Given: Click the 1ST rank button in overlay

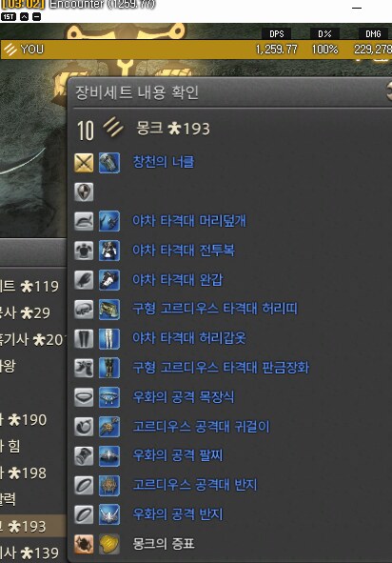Looking at the screenshot, I should pyautogui.click(x=9, y=17).
